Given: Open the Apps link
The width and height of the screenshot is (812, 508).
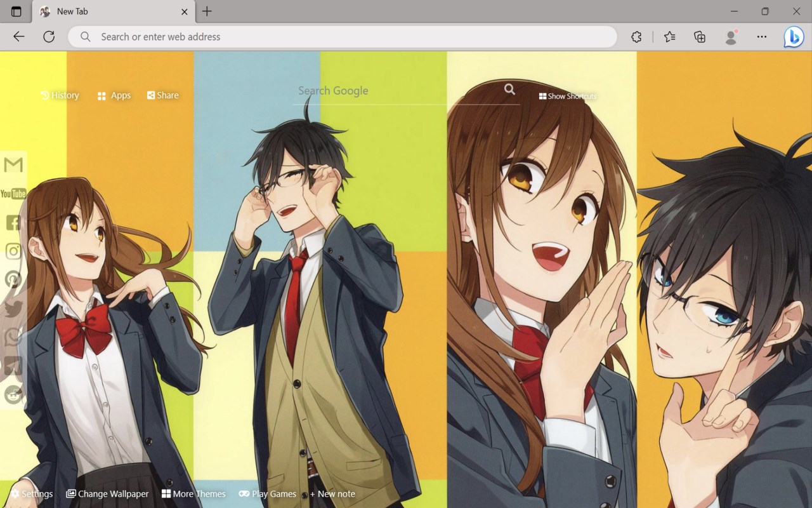Looking at the screenshot, I should [x=114, y=95].
